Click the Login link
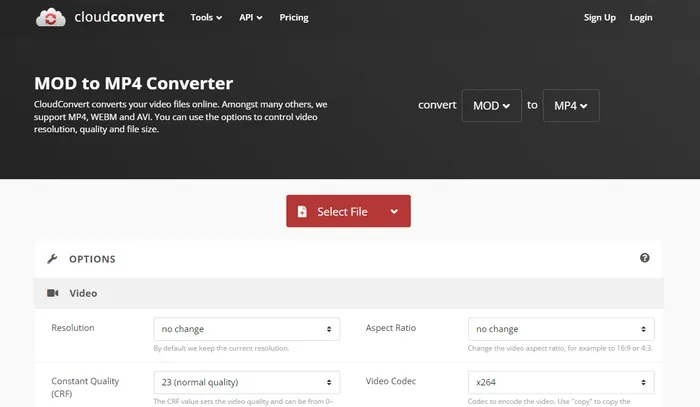This screenshot has height=407, width=700. [641, 17]
